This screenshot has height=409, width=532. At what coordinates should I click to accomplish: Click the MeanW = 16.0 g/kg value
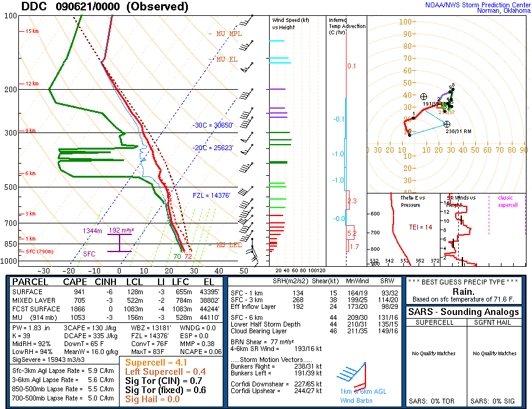pyautogui.click(x=91, y=352)
